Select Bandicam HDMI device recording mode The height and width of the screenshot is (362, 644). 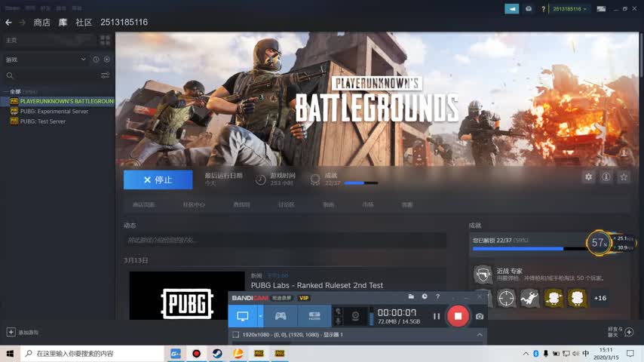point(314,316)
